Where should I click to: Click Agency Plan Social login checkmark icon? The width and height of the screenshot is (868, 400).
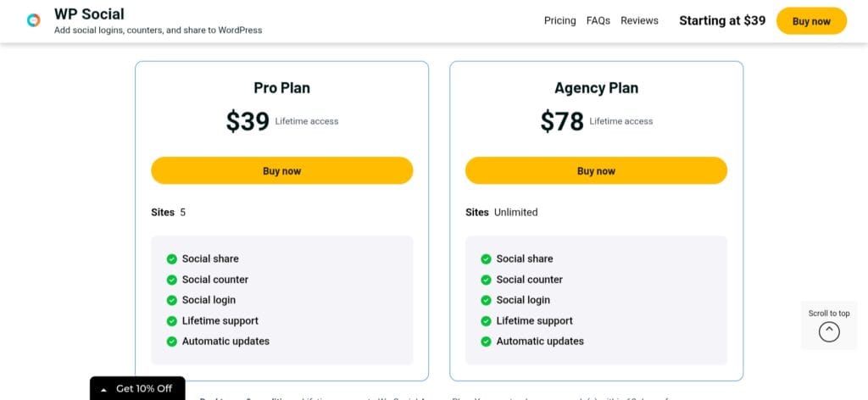(487, 300)
